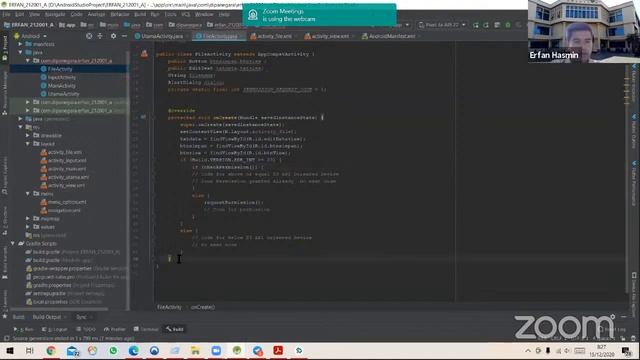This screenshot has height=360, width=640.
Task: Switch to activity_file.xml editor tab
Action: pos(274,36)
